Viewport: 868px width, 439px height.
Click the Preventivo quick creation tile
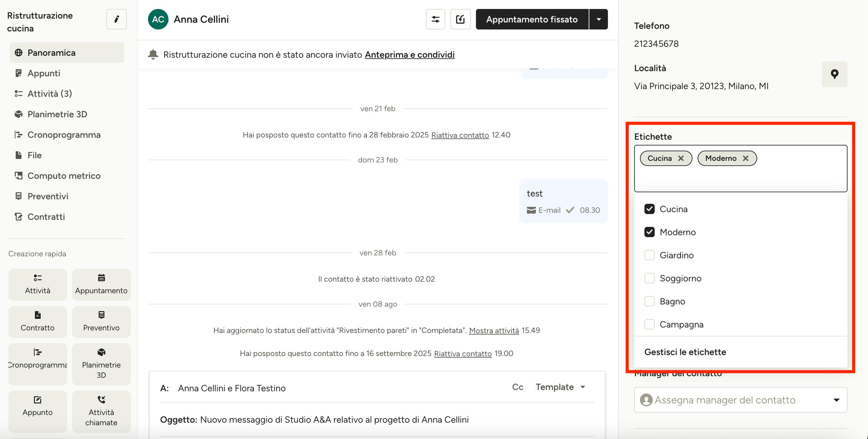101,322
